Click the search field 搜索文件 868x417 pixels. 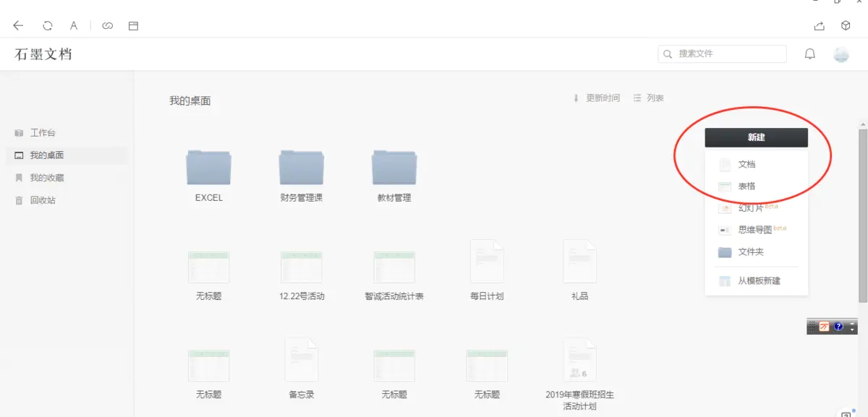point(721,53)
